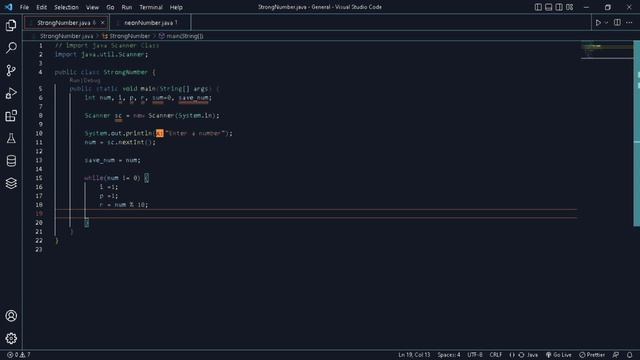
Task: Open errors and warnings count in status bar
Action: [19, 355]
